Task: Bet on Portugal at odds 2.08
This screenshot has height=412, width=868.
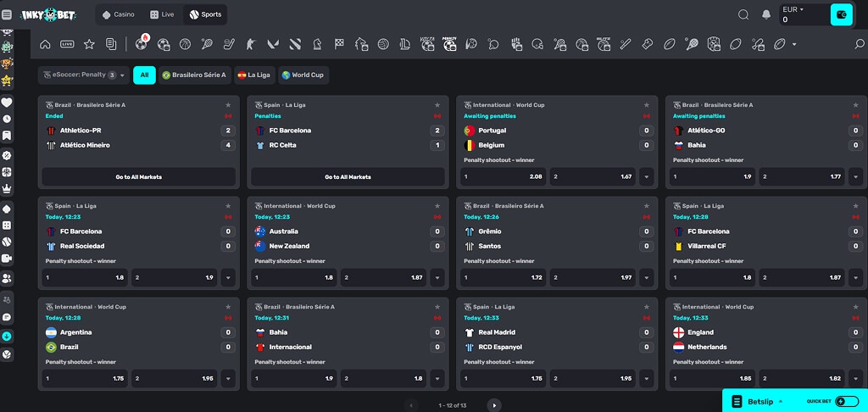Action: pos(504,176)
